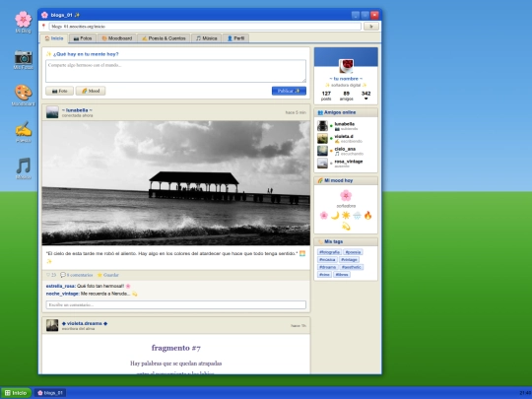The image size is (532, 399).
Task: Click the '~ tu nombre ~' profile name
Action: (346, 79)
